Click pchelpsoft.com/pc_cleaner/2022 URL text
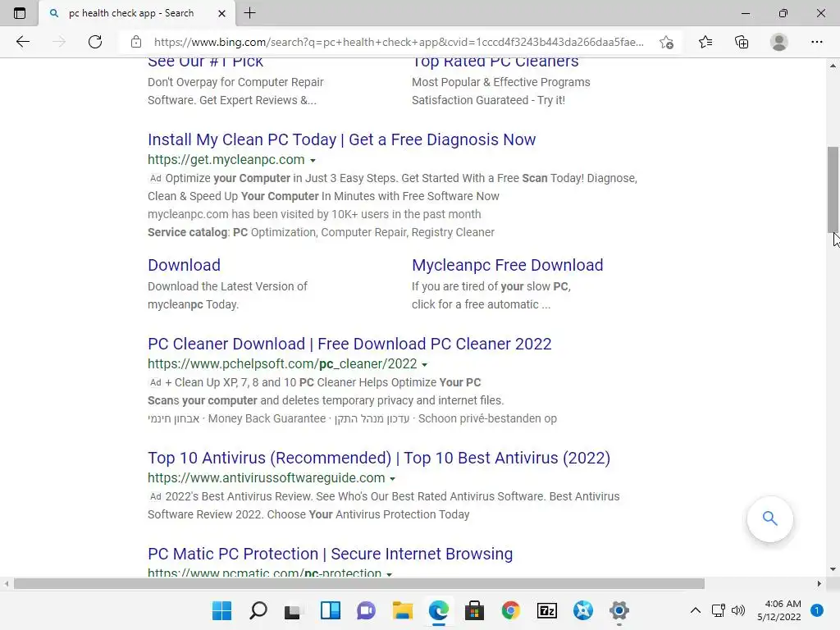The width and height of the screenshot is (840, 630). coord(282,363)
